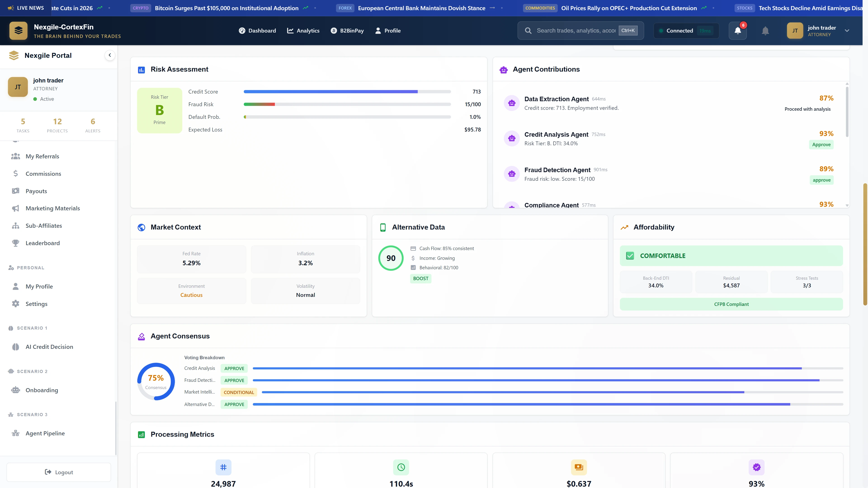The width and height of the screenshot is (868, 488).
Task: Switch to the Profile tab
Action: [x=388, y=30]
